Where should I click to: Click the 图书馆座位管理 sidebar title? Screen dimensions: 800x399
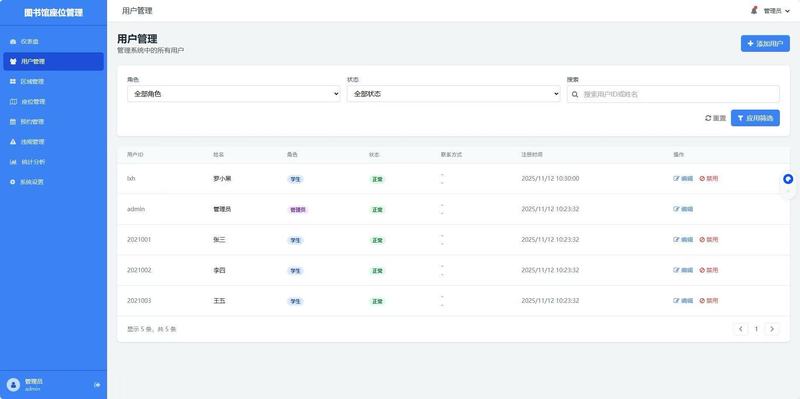coord(54,12)
